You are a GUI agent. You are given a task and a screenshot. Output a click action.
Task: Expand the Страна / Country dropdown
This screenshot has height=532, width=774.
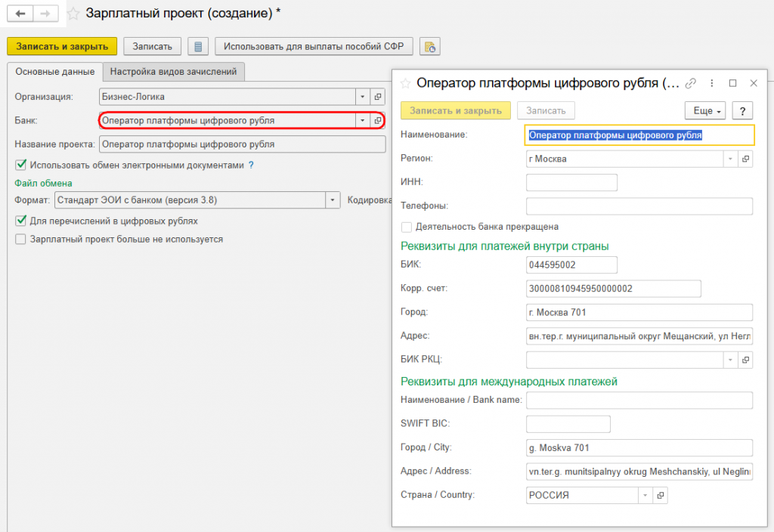[646, 495]
